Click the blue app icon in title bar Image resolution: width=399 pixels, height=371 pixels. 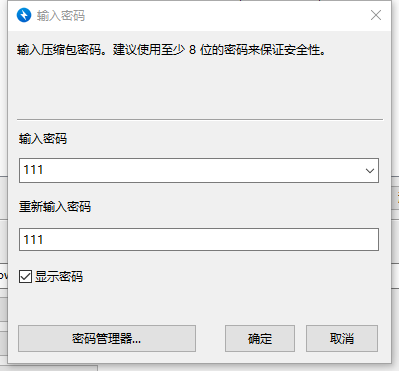pos(24,15)
